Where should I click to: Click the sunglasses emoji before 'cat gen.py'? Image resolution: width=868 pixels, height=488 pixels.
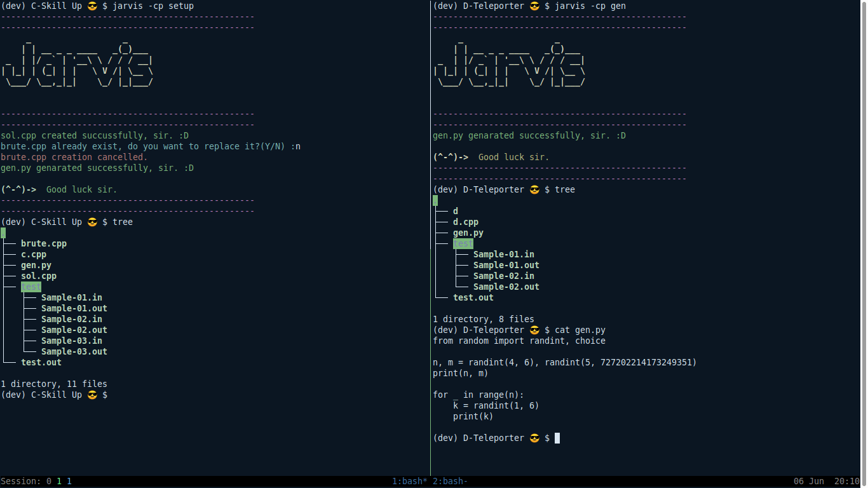pyautogui.click(x=534, y=330)
